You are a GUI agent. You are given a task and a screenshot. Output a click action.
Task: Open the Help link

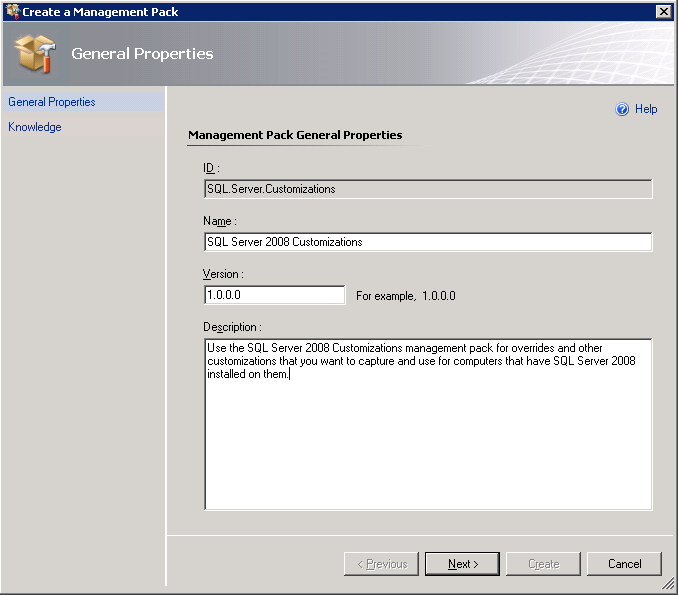tap(646, 109)
